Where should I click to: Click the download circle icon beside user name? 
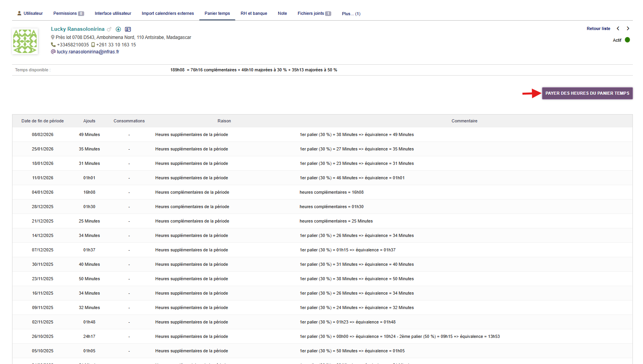click(118, 29)
